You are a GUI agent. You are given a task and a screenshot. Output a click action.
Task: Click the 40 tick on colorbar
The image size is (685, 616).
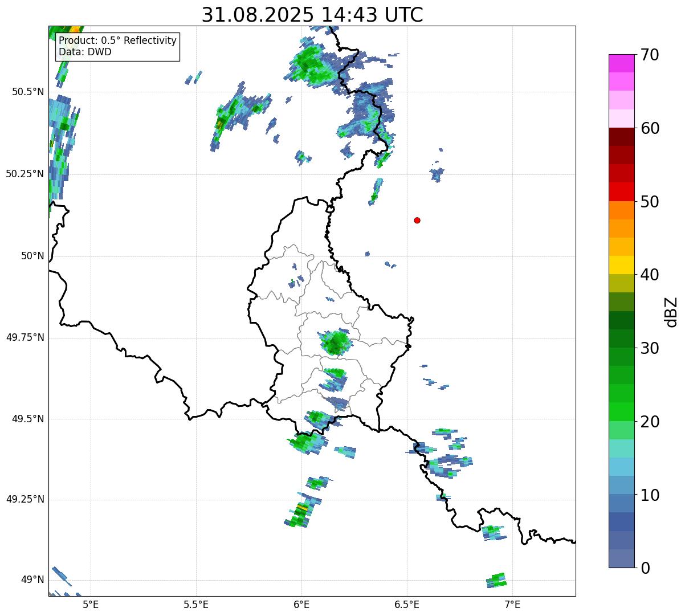click(x=650, y=275)
